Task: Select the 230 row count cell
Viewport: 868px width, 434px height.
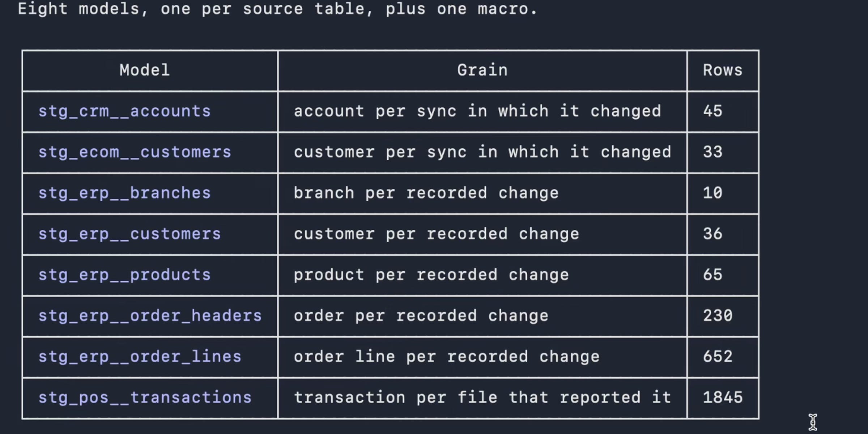Action: [718, 316]
